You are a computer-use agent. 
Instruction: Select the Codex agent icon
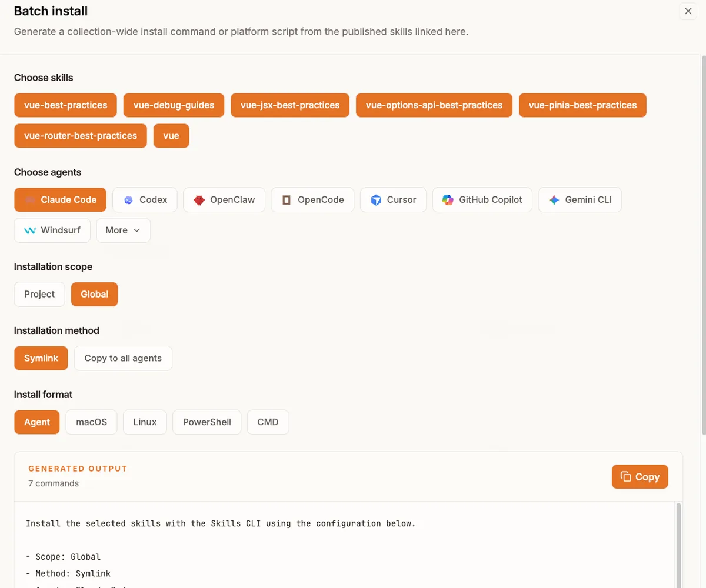[129, 200]
